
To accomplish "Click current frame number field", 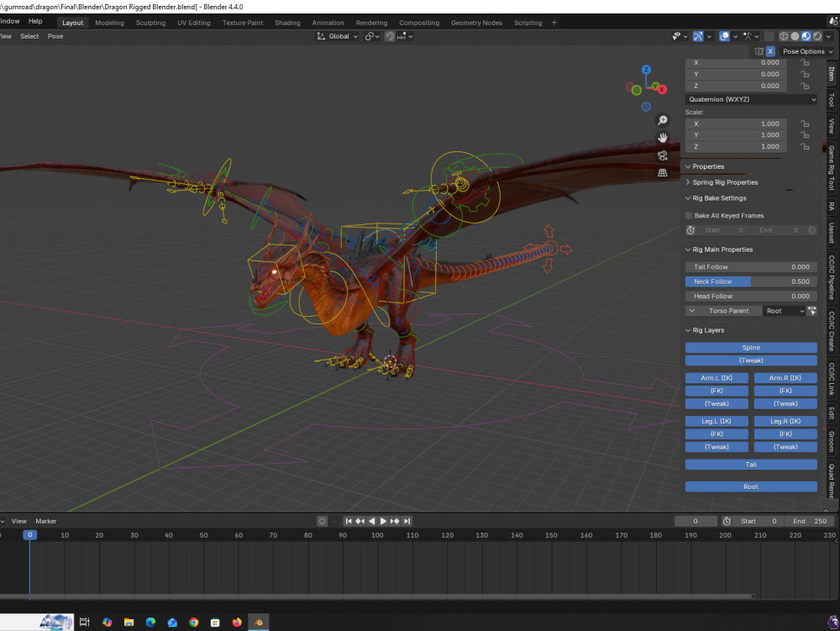I will (696, 521).
